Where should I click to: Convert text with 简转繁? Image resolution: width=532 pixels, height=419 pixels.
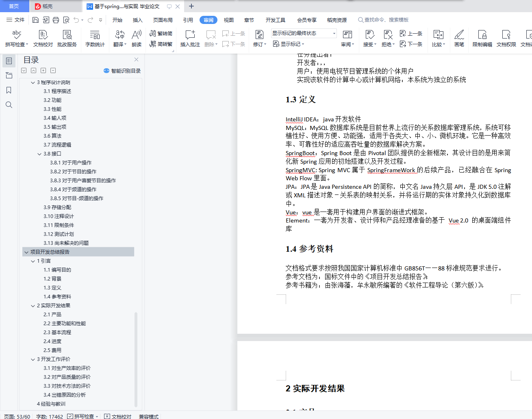[x=161, y=44]
